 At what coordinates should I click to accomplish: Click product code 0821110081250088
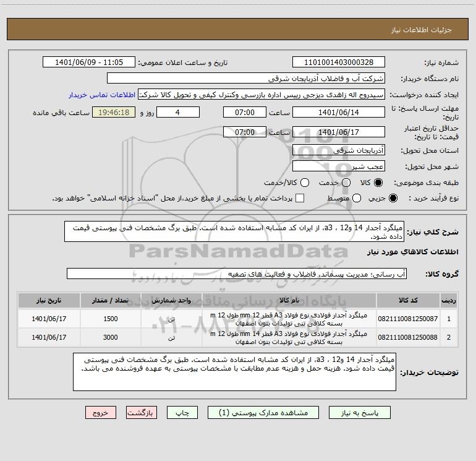point(408,337)
